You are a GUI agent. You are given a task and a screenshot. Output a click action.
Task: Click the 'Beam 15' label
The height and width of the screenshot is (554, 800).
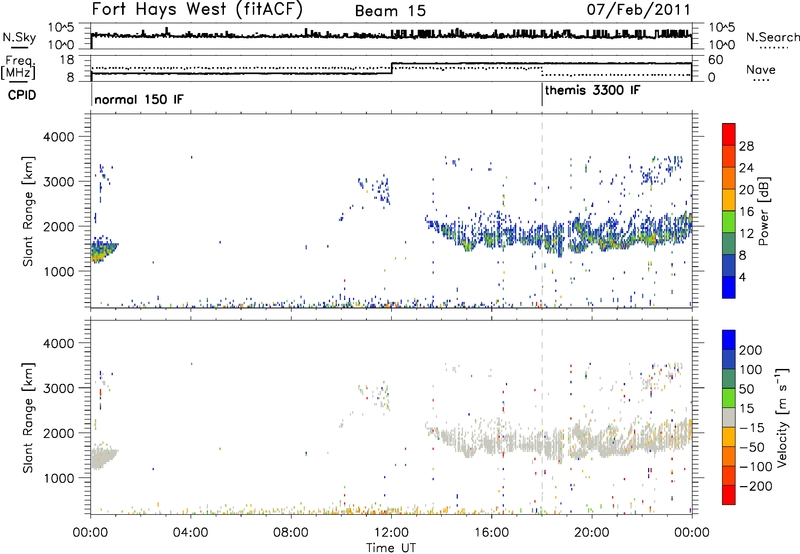pos(390,11)
